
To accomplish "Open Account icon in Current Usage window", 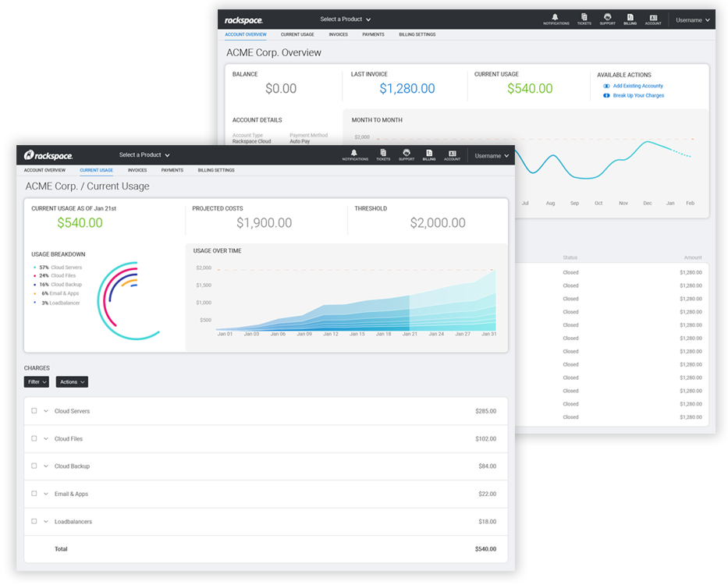I will (452, 155).
